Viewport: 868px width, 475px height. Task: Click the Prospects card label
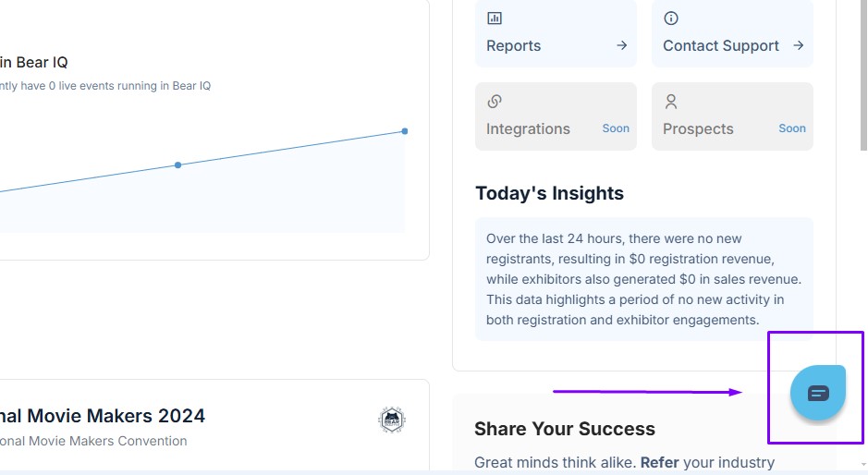(698, 128)
